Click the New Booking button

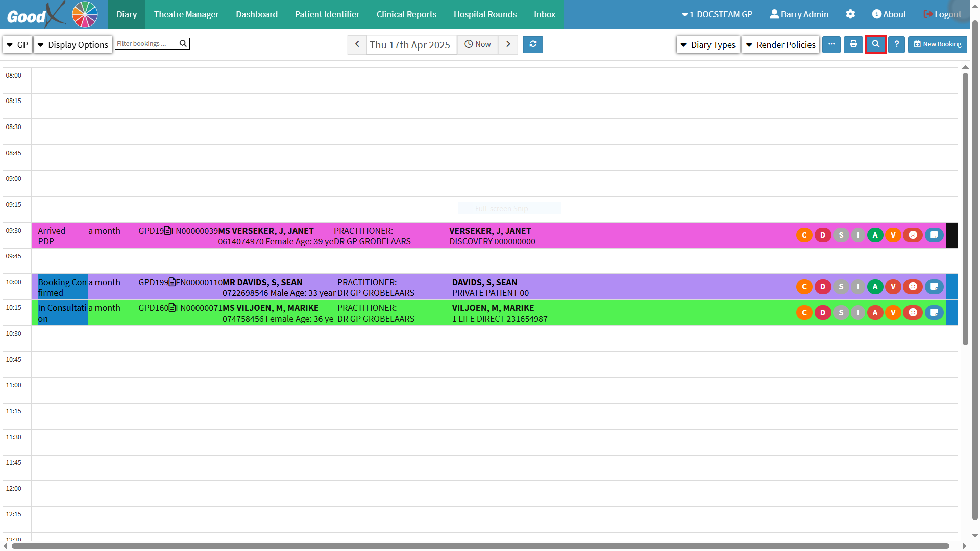pos(938,44)
